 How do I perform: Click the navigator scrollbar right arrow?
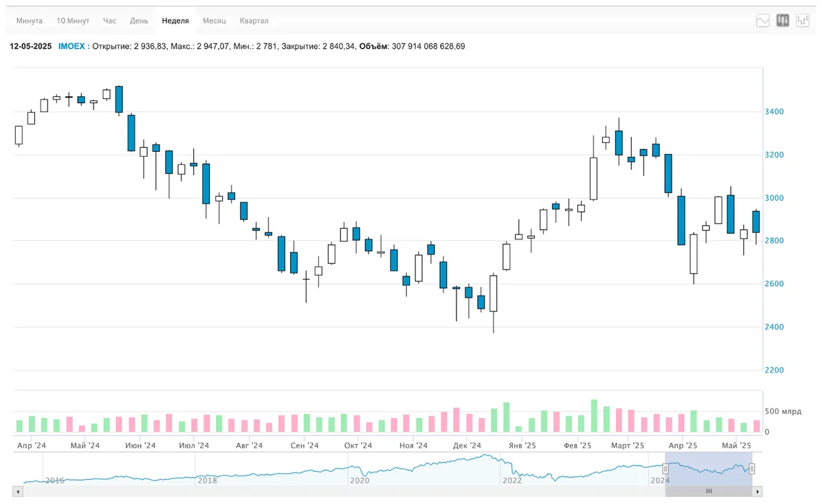coord(758,492)
